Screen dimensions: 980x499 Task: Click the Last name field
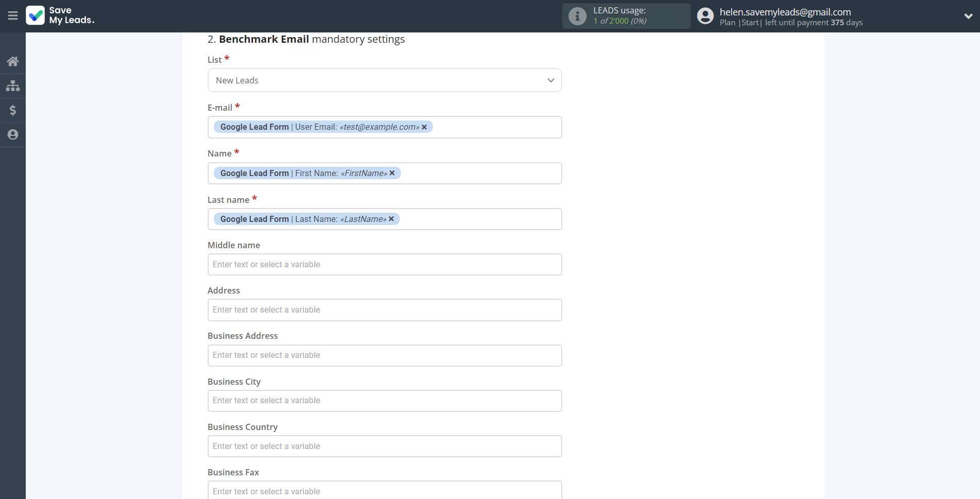pyautogui.click(x=384, y=219)
